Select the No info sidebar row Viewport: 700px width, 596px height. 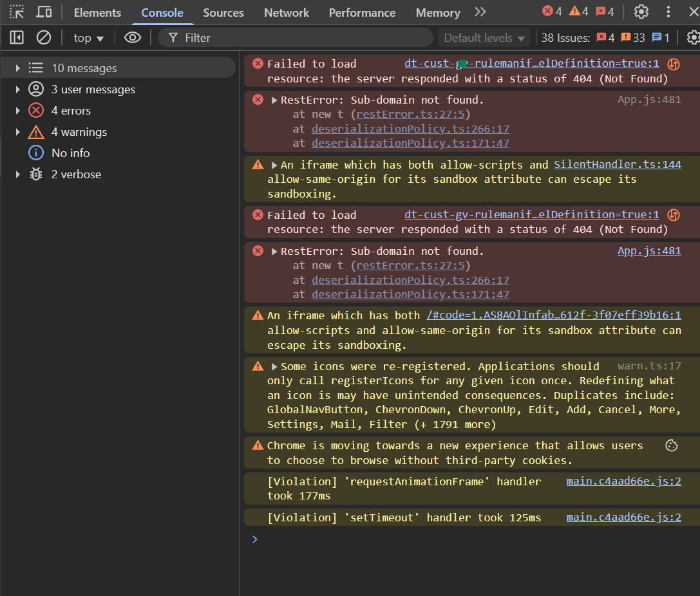click(x=118, y=153)
